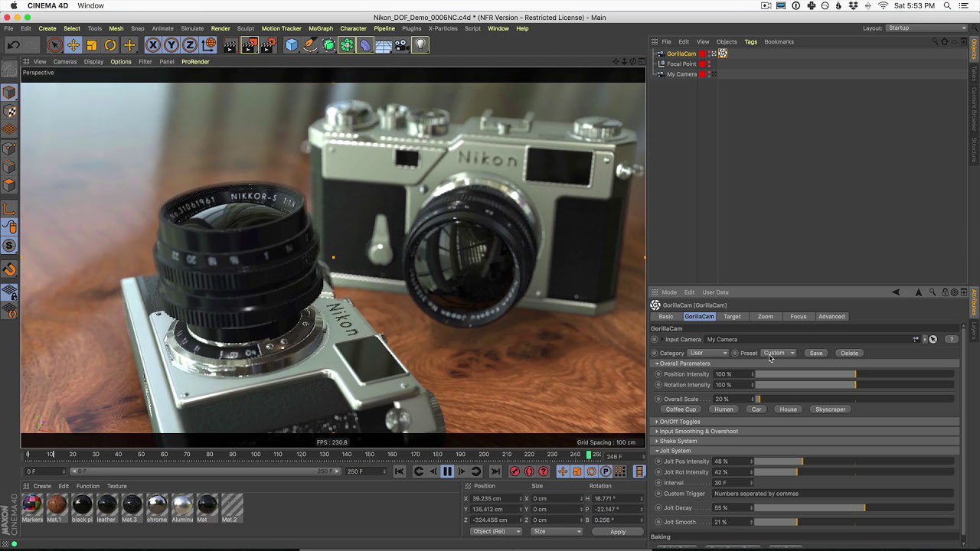Toggle Jolt Pos Intensity animation dot

click(658, 461)
